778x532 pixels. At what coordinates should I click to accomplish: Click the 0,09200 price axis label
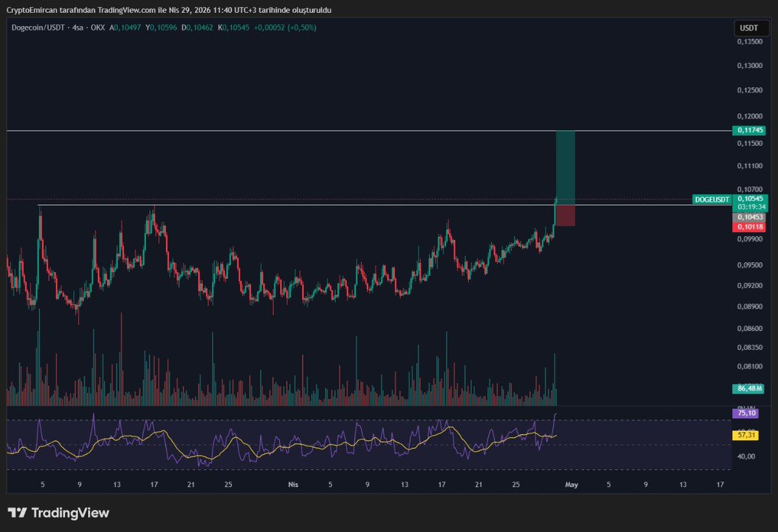(x=749, y=285)
